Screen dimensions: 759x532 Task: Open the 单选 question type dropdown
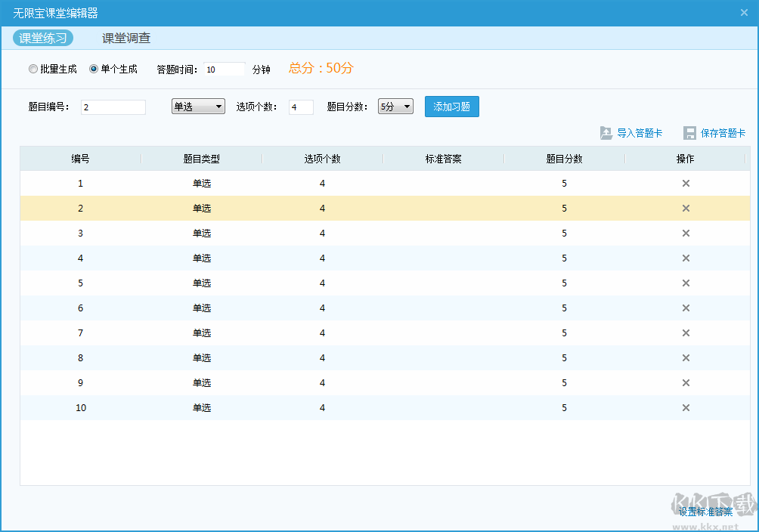pos(198,107)
